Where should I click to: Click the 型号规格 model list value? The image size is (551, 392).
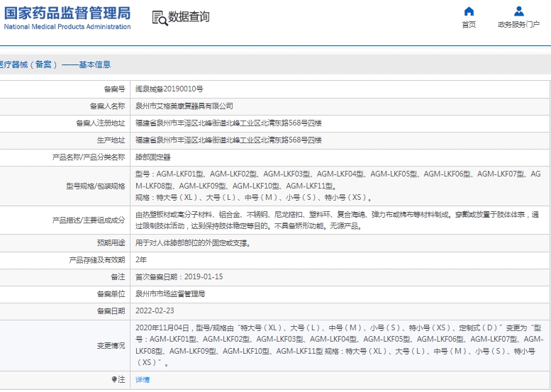coord(338,186)
